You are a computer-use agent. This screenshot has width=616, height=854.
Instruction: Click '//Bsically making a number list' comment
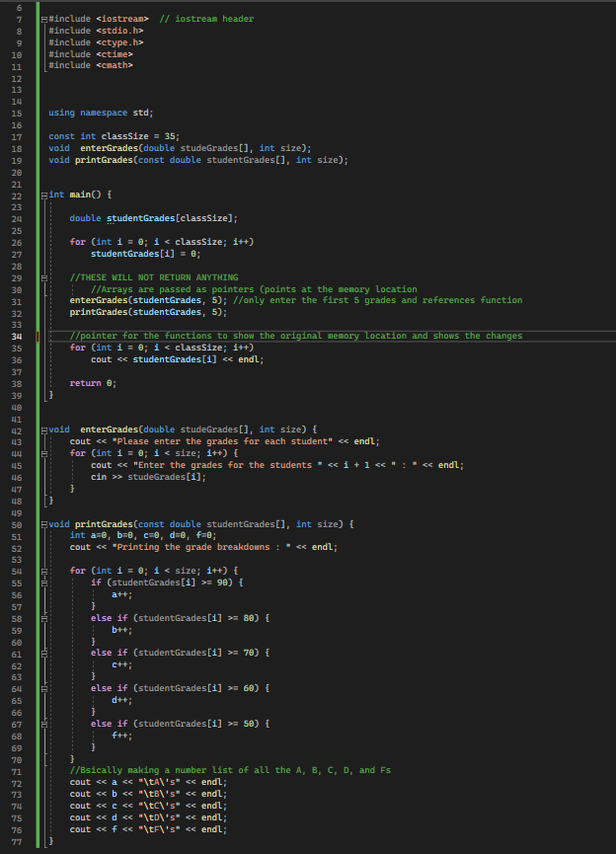pyautogui.click(x=230, y=770)
